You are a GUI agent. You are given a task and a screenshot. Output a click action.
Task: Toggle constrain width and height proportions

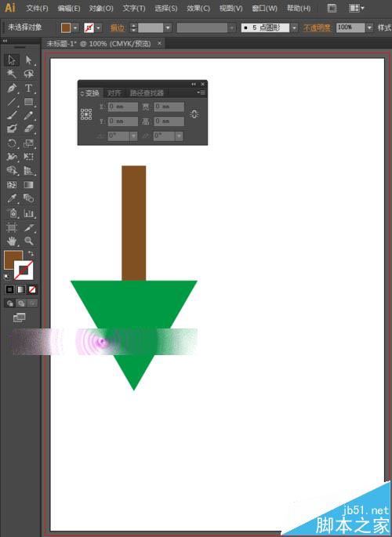(x=194, y=114)
